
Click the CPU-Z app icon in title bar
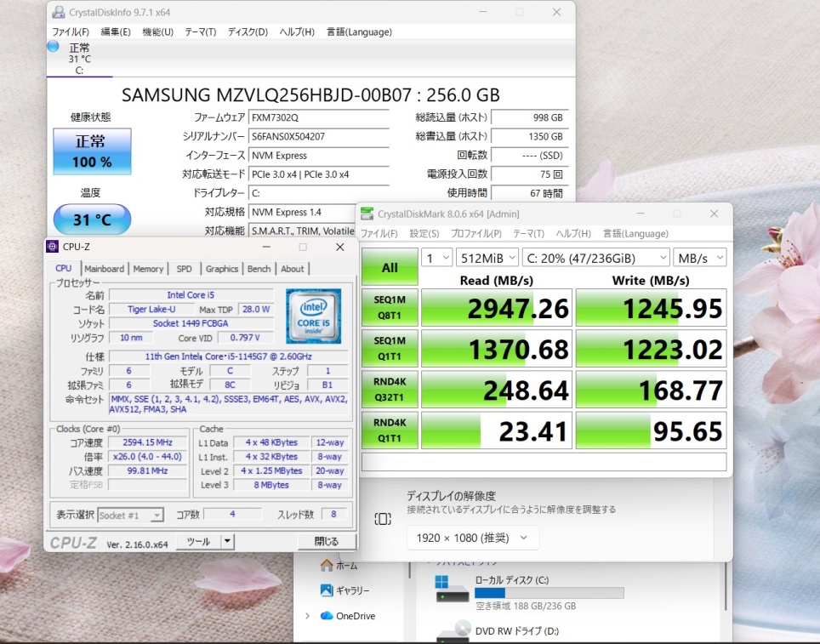coord(52,247)
